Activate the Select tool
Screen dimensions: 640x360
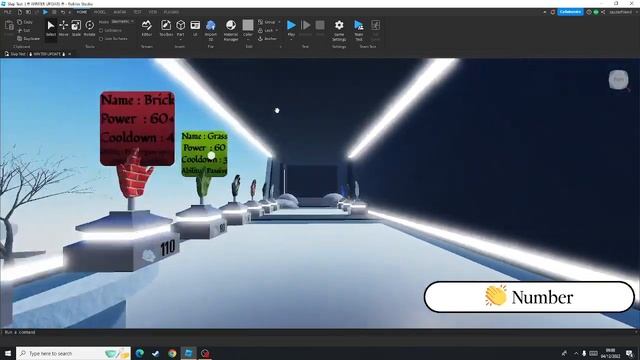51,29
